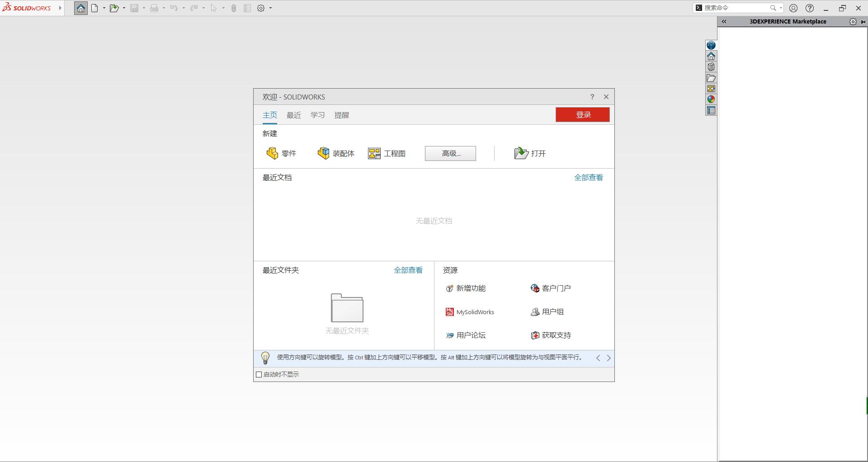Click the New Document icon in the toolbar
Viewport: 868px width, 462px height.
coord(95,8)
